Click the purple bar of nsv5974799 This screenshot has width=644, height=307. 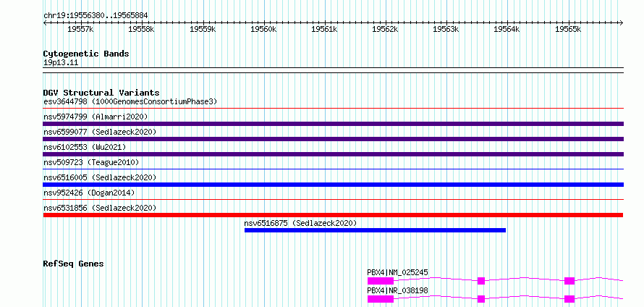coord(334,124)
